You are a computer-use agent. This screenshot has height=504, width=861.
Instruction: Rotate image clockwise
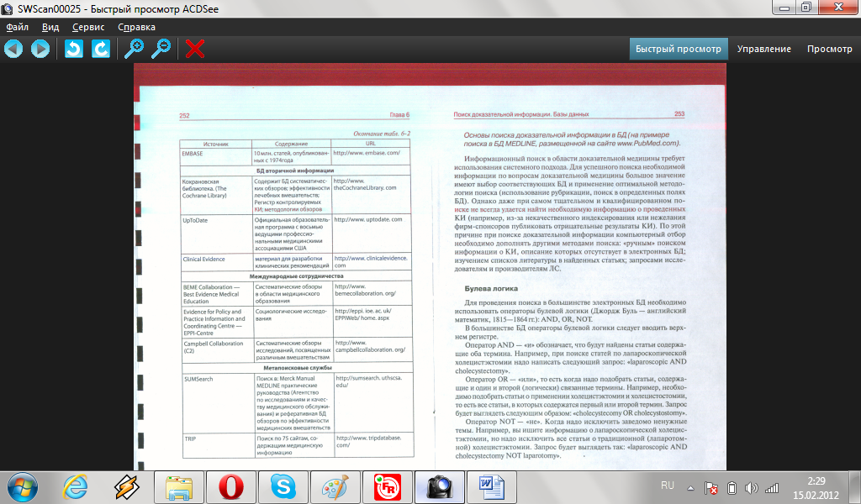(101, 49)
